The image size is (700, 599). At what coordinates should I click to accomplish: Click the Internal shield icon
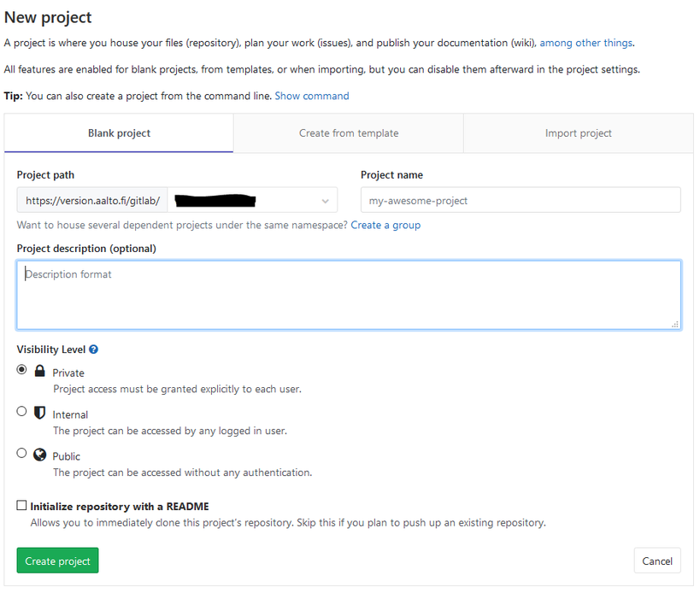tap(39, 413)
